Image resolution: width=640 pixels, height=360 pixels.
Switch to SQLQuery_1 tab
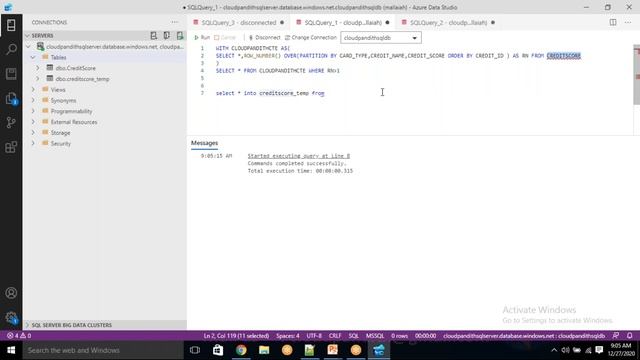(x=342, y=22)
